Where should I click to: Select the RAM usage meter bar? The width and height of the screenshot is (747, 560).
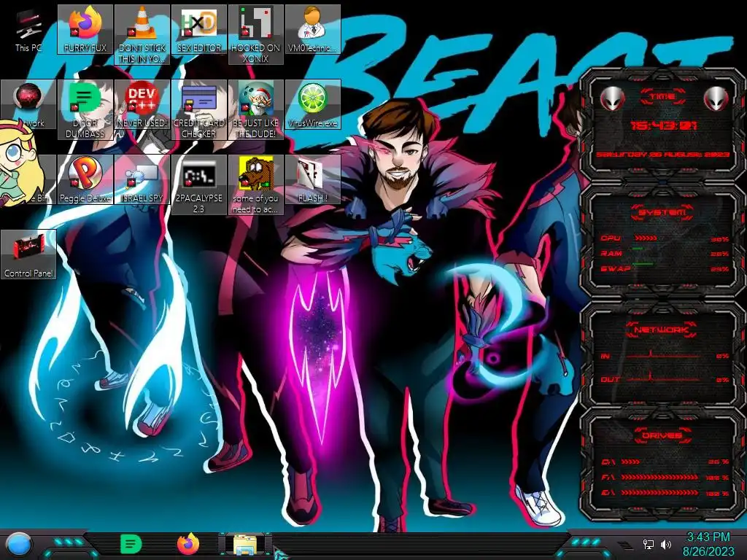[x=638, y=249]
